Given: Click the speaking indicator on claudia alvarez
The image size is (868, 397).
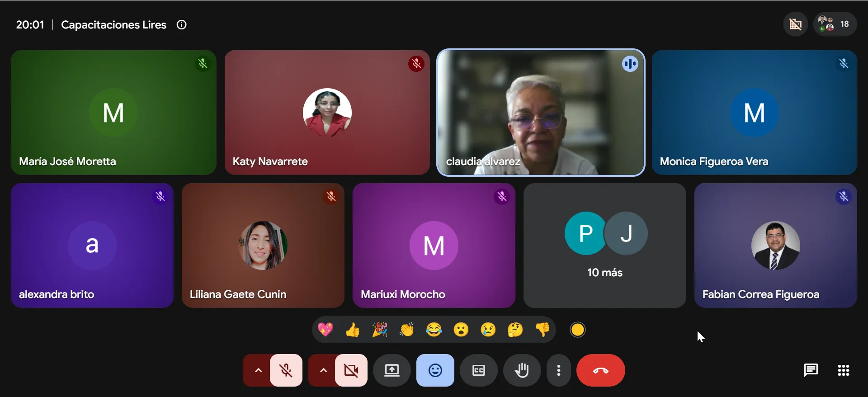Looking at the screenshot, I should click(630, 64).
